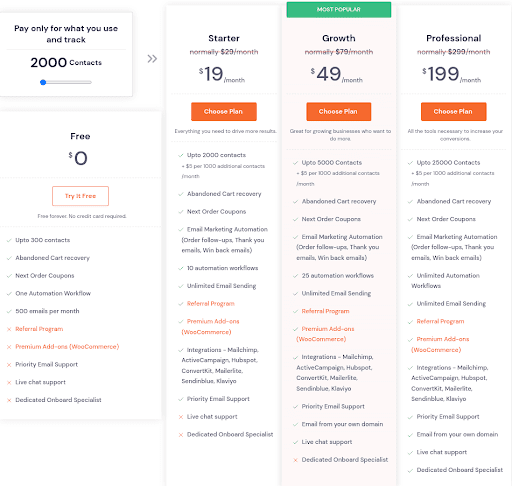Viewport: 512px width, 486px height.
Task: Open Premium Add-ons (WooCommerce) link in Free plan
Action: (67, 347)
